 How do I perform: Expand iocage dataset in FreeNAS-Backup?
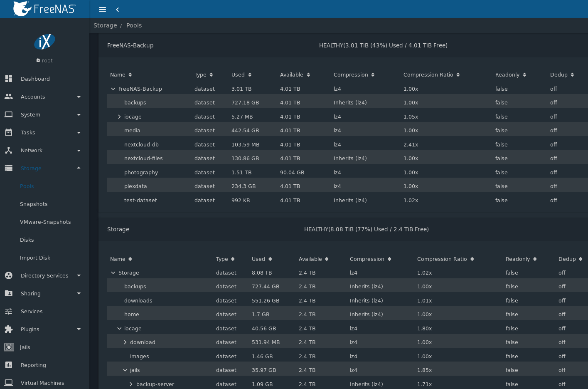[x=119, y=116]
